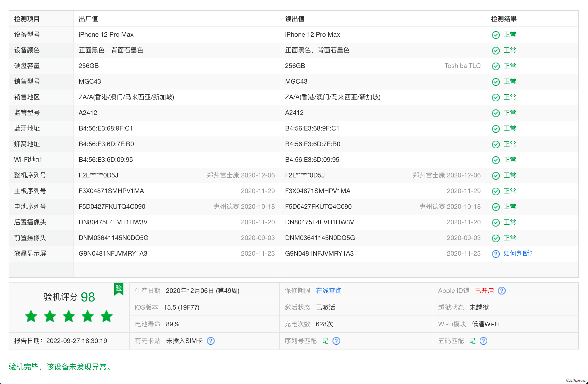Click the help icon next to Apple ID锁

point(501,291)
